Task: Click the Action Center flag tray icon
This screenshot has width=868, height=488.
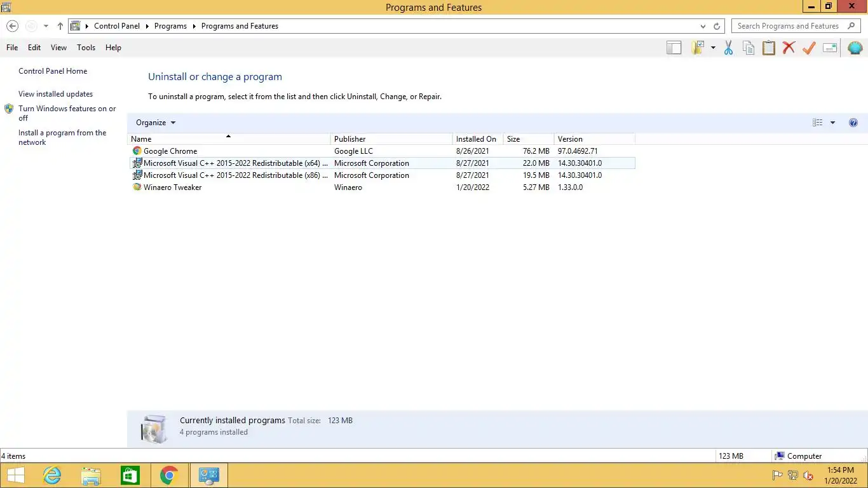Action: click(x=777, y=475)
